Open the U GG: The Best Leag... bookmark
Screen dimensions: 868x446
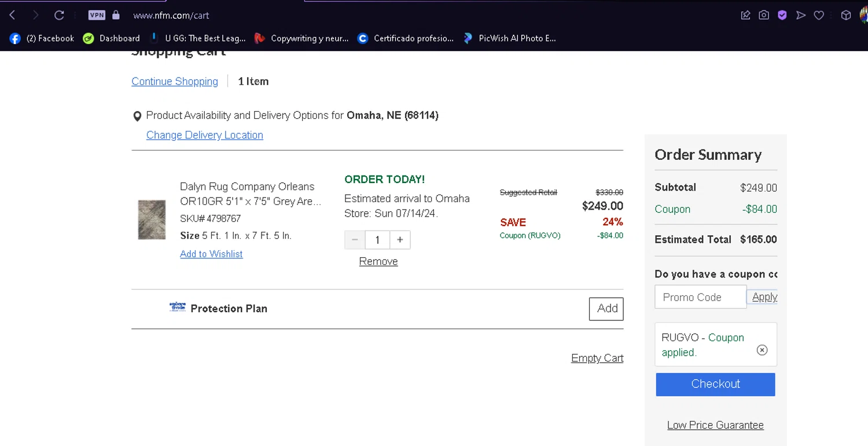[197, 38]
